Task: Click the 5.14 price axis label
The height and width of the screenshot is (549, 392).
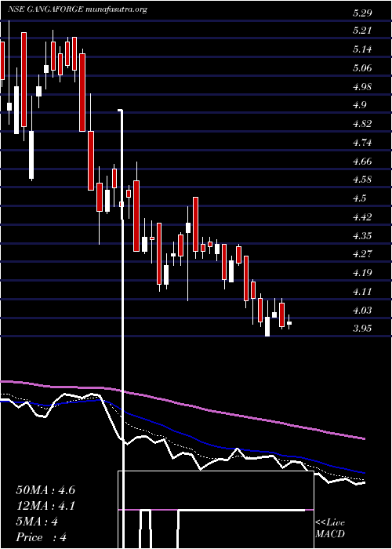Action: pos(362,49)
